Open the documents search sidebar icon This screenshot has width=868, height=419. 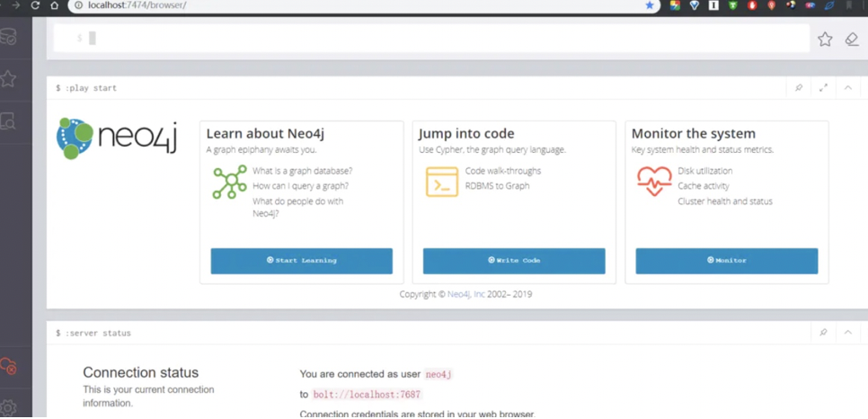tap(8, 120)
